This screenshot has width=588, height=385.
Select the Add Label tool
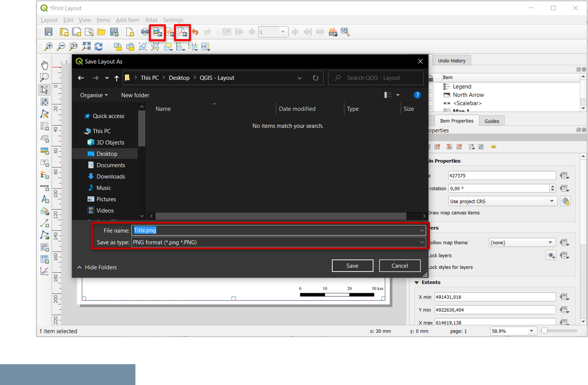click(45, 163)
